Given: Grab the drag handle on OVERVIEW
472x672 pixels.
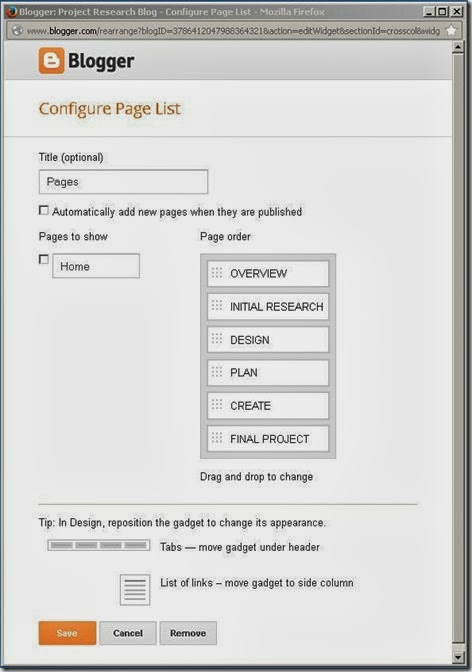Looking at the screenshot, I should (x=217, y=273).
